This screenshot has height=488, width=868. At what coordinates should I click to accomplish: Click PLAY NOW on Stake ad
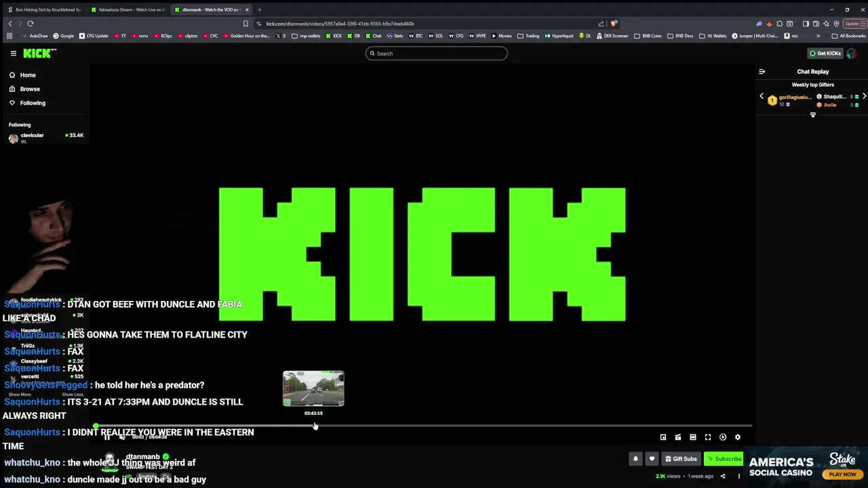842,474
